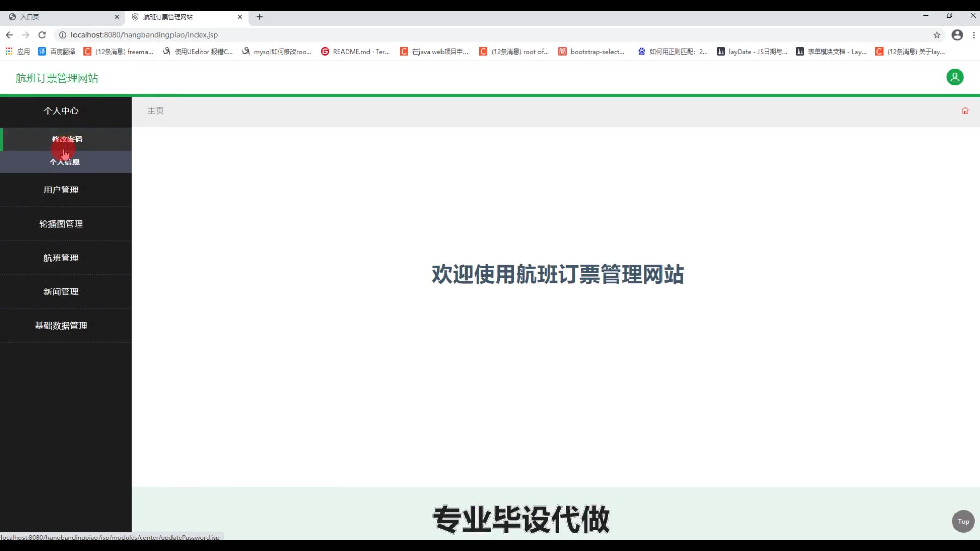Expand the 航班管理 sidebar menu
This screenshot has height=551, width=980.
(61, 258)
